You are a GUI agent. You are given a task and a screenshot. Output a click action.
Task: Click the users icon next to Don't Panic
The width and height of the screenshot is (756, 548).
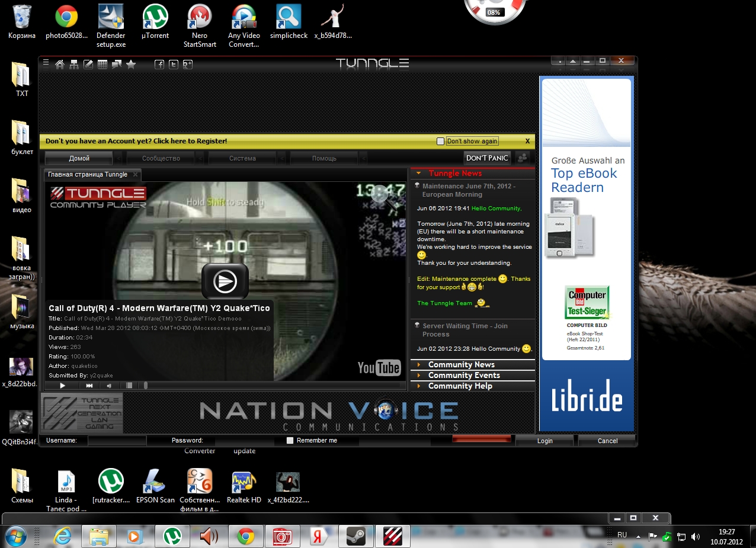(523, 158)
